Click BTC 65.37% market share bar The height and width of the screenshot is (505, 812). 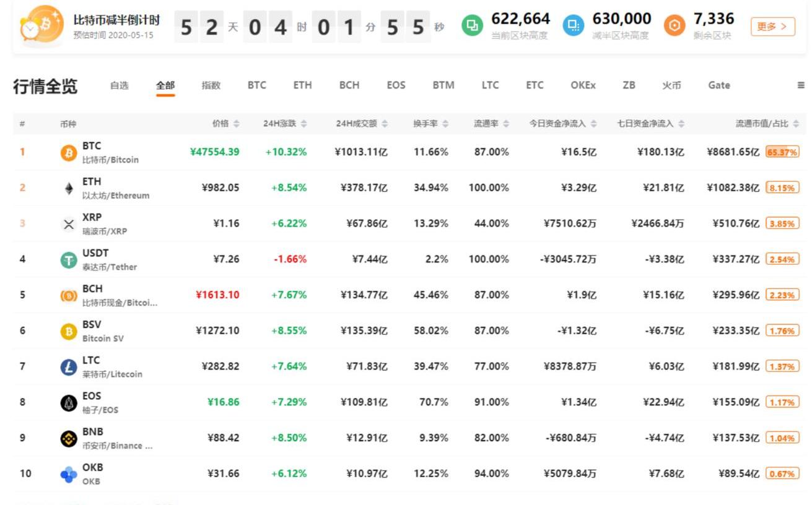coord(782,152)
